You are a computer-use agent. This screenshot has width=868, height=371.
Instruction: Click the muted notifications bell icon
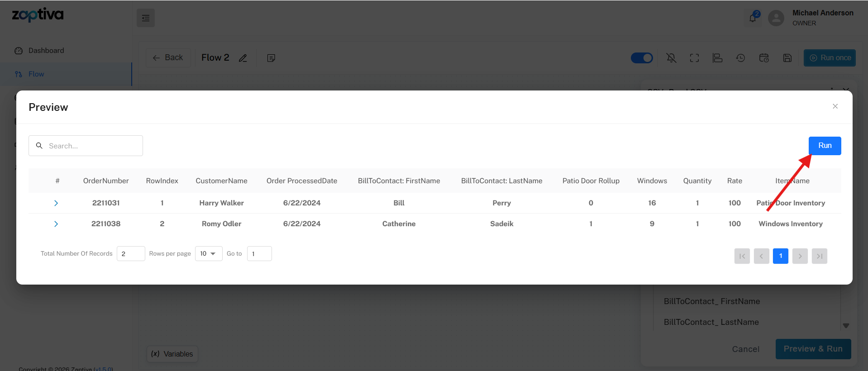click(x=671, y=58)
